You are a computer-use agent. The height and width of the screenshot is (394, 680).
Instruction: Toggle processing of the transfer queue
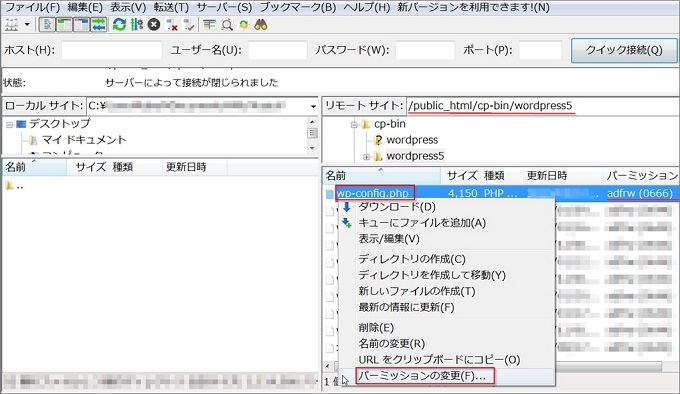click(x=137, y=25)
